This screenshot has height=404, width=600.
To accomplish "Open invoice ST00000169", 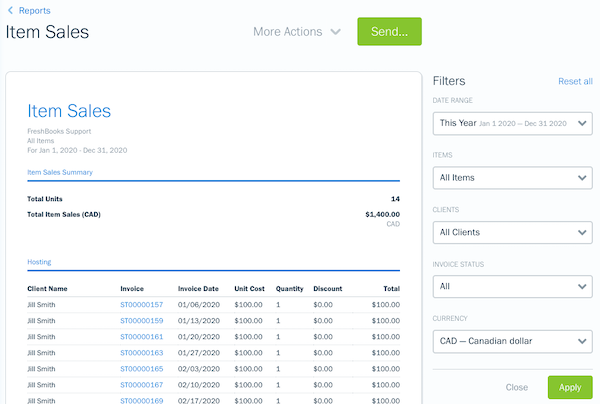I will coord(141,400).
